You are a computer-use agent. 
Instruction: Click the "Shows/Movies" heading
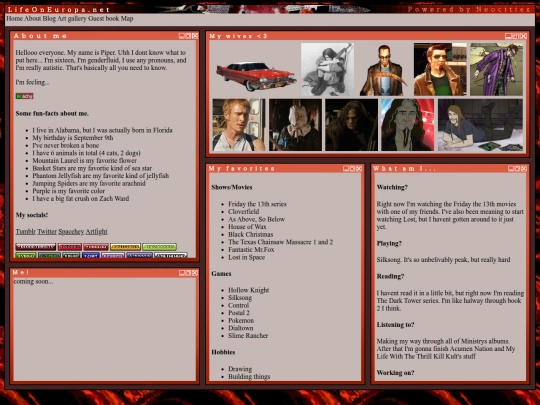[232, 187]
